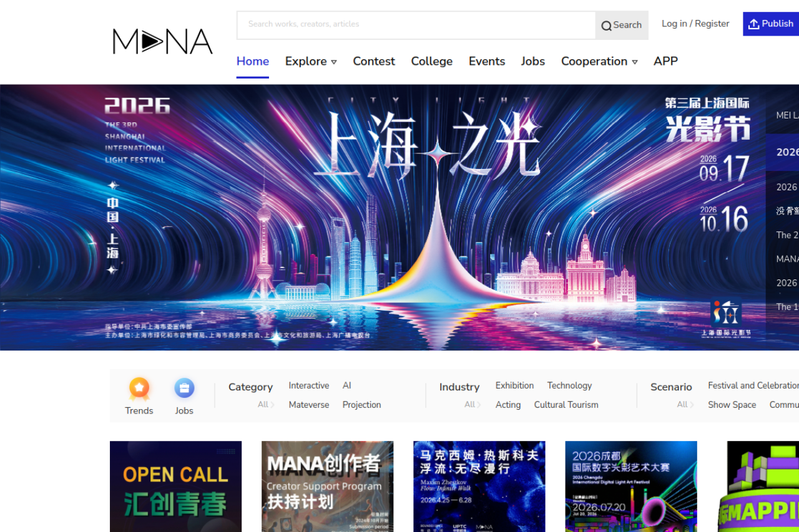Click the magnifier icon in Search button
Viewport: 799px width, 532px height.
pos(606,26)
